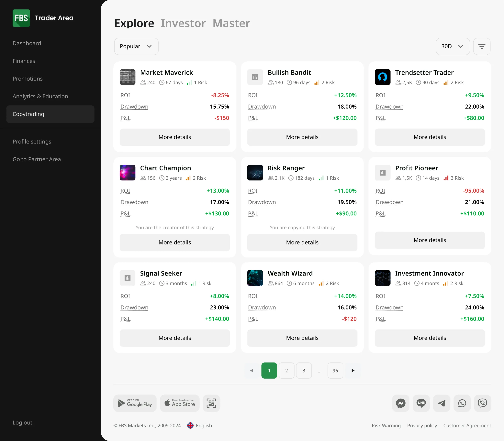Open Dashboard in sidebar
Screen dimensions: 504x441
[x=27, y=43]
